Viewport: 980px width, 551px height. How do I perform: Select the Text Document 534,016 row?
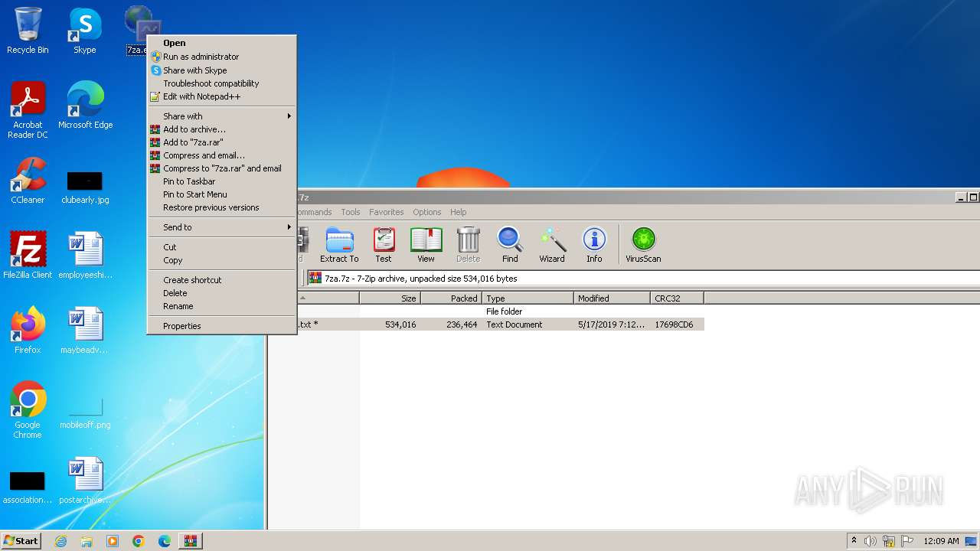486,324
